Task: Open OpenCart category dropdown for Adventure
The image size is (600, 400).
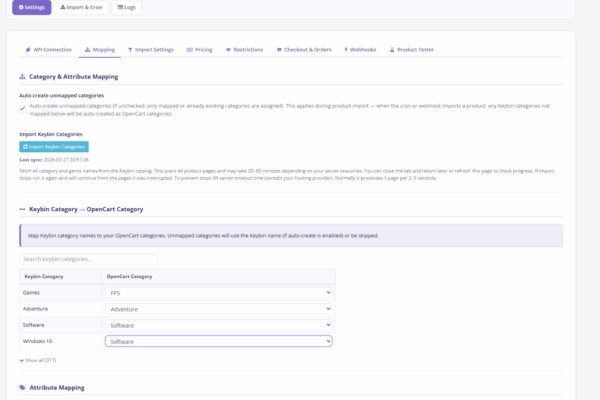Action: click(x=219, y=309)
